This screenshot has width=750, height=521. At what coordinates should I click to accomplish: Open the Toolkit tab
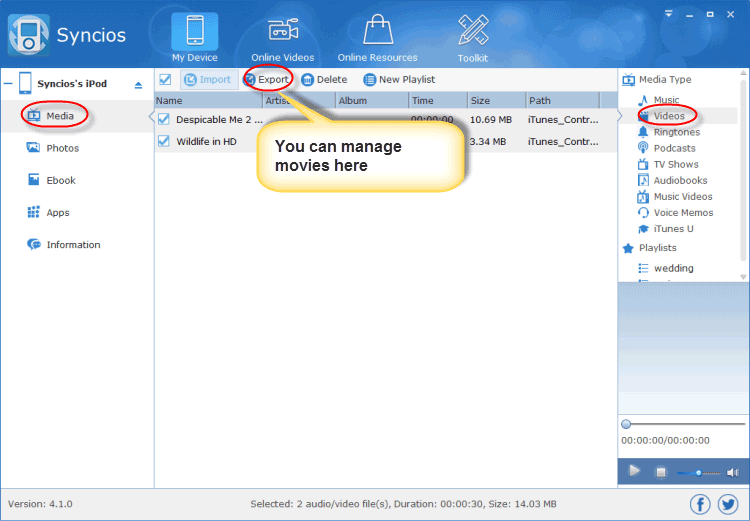[473, 39]
